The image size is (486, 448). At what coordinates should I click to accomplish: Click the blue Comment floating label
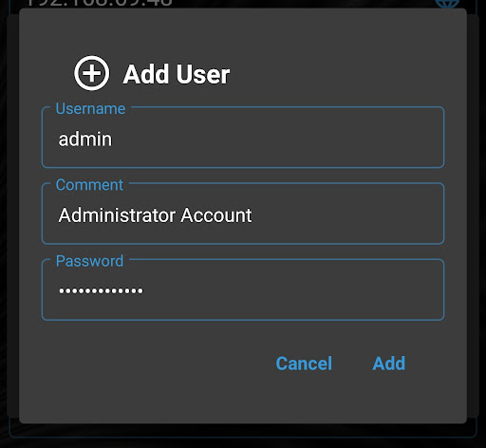pyautogui.click(x=89, y=185)
